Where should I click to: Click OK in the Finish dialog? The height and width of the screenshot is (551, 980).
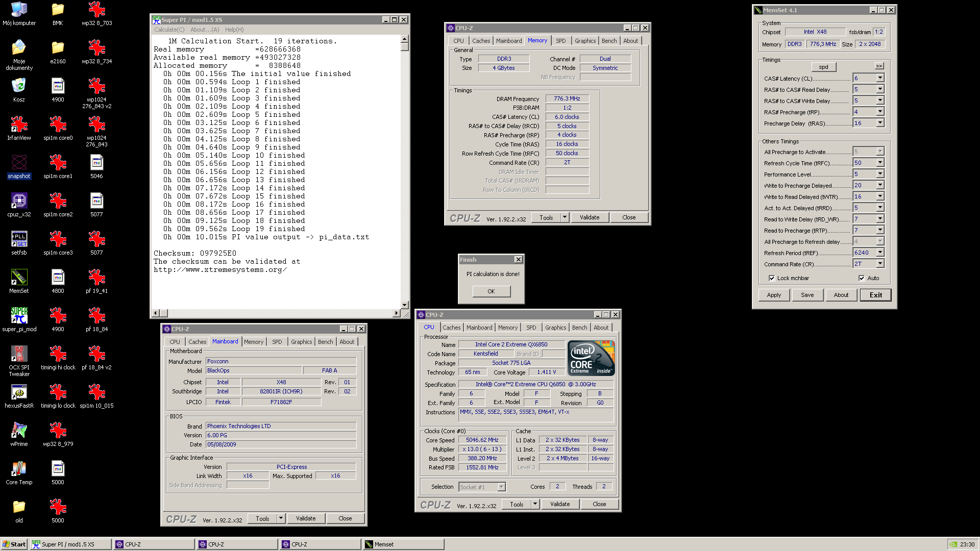pyautogui.click(x=491, y=291)
